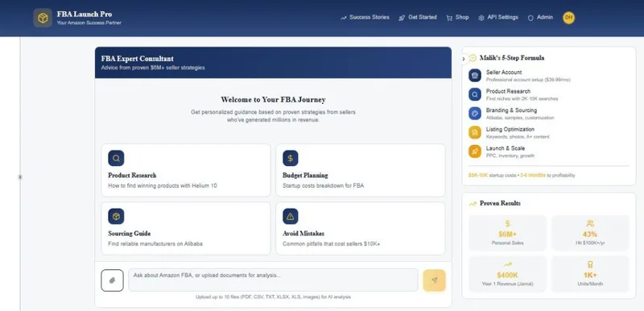Click the $400K Year 1 Revenue card
Viewport: 644px width, 311px height.
[507, 274]
